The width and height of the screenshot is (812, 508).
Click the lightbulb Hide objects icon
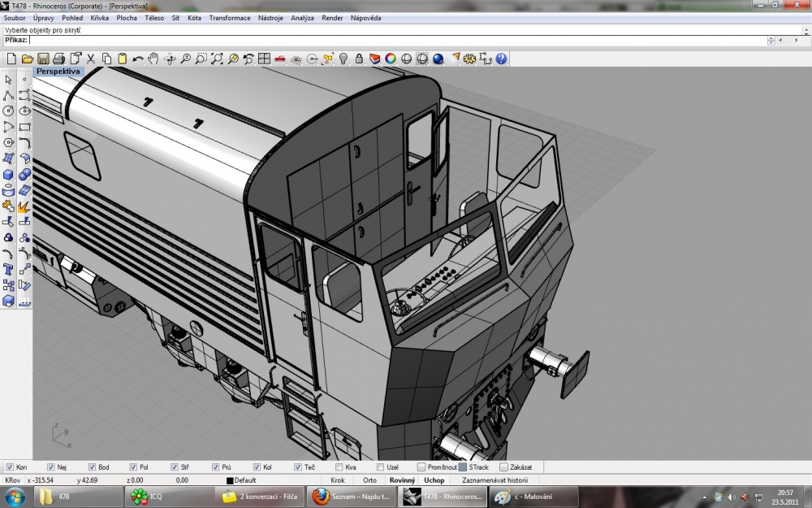343,59
